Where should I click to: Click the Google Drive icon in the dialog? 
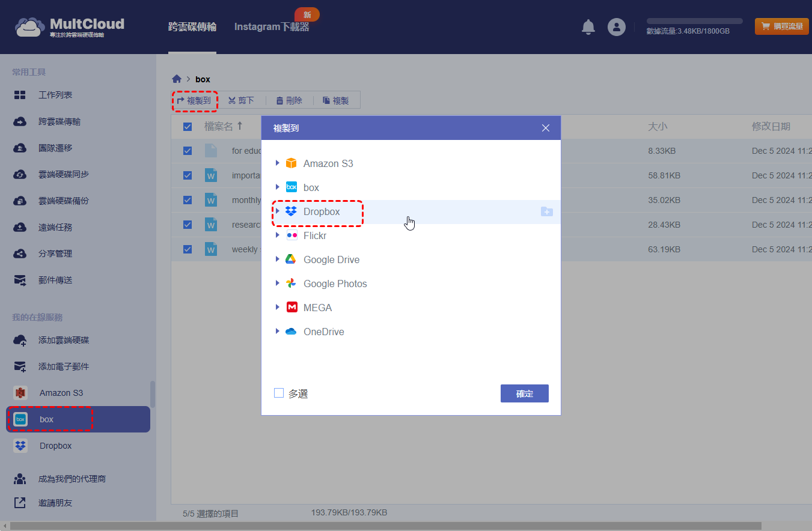point(292,259)
